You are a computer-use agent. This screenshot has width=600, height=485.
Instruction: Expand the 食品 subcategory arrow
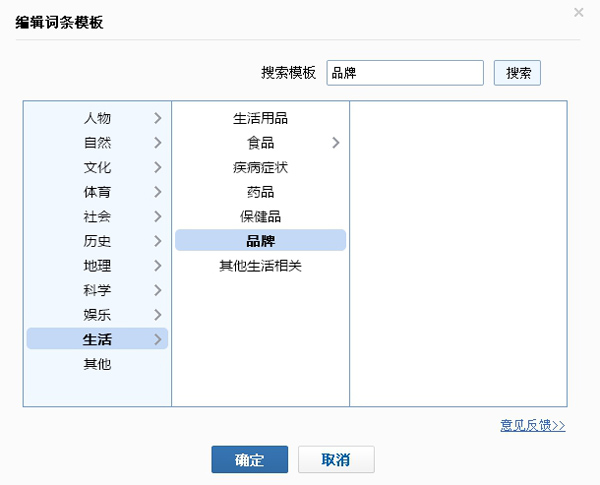335,143
